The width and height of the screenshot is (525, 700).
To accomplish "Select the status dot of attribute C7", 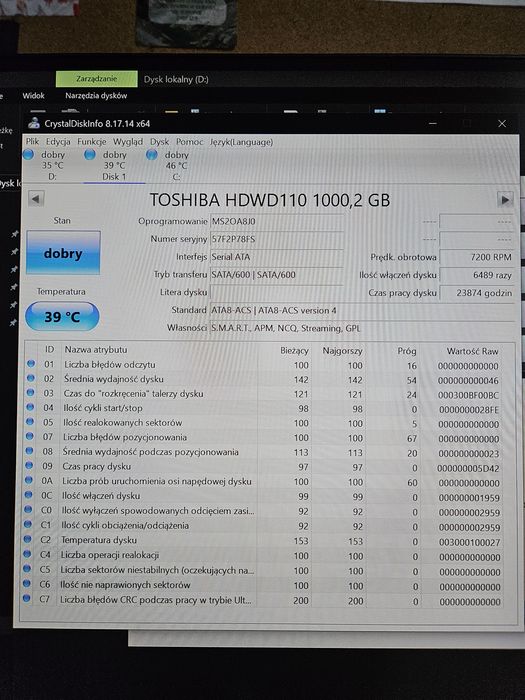I will click(27, 598).
